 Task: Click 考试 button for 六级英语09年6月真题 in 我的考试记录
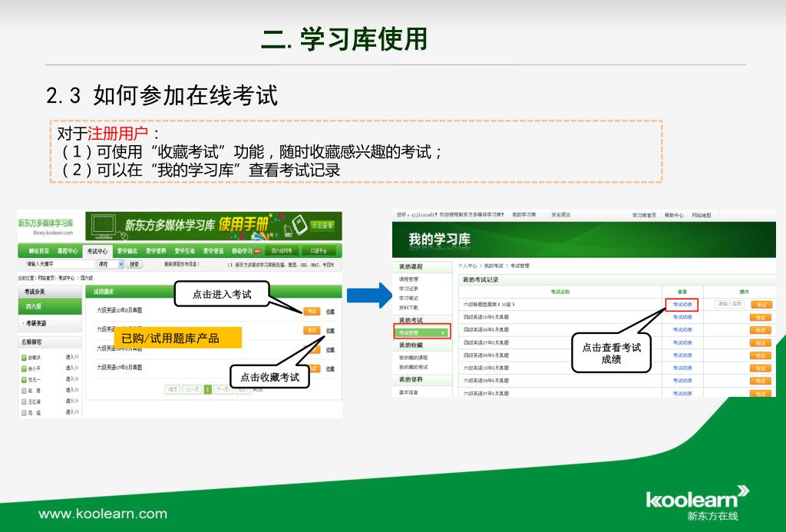click(761, 381)
